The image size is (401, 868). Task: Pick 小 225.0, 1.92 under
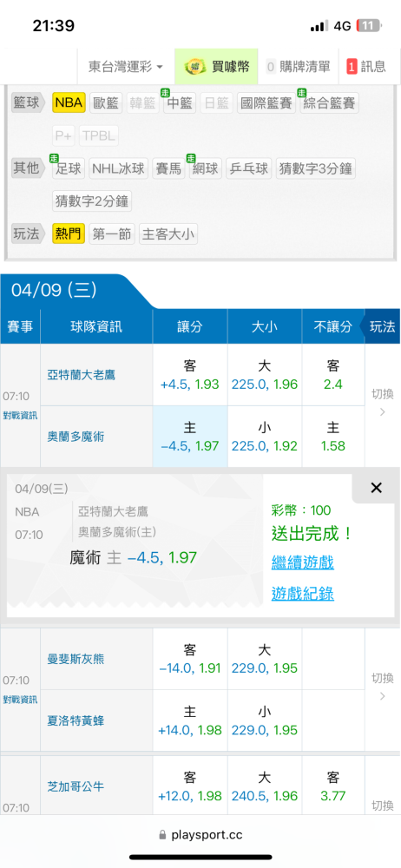(264, 437)
